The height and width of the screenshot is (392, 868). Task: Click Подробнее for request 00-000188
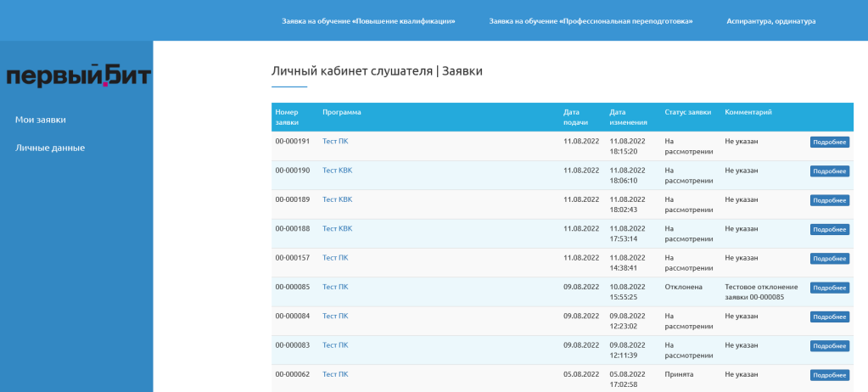click(829, 229)
